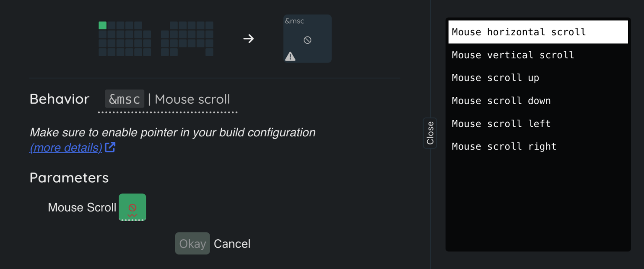Click the warning triangle icon on key preview
Image resolution: width=644 pixels, height=269 pixels.
click(290, 56)
